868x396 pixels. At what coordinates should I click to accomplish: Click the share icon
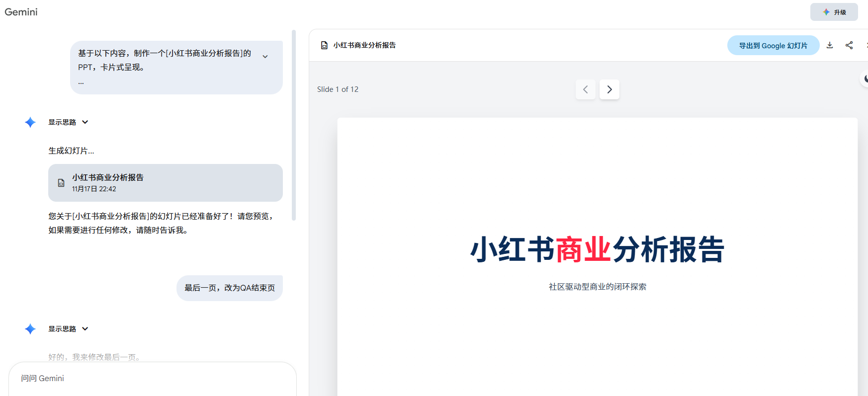pos(849,45)
